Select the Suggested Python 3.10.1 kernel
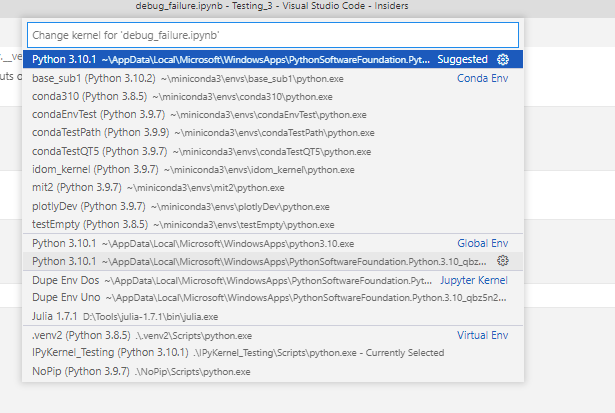 point(273,59)
